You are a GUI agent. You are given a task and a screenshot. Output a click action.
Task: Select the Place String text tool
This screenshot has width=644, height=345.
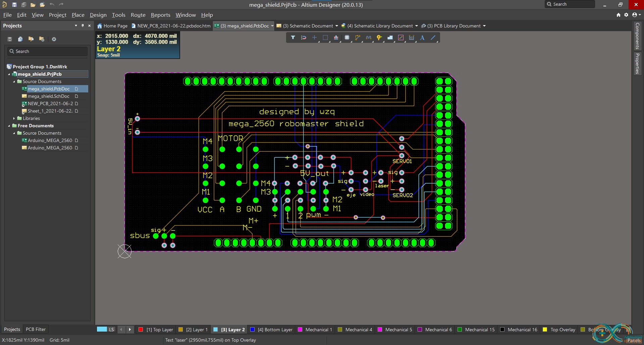(422, 38)
